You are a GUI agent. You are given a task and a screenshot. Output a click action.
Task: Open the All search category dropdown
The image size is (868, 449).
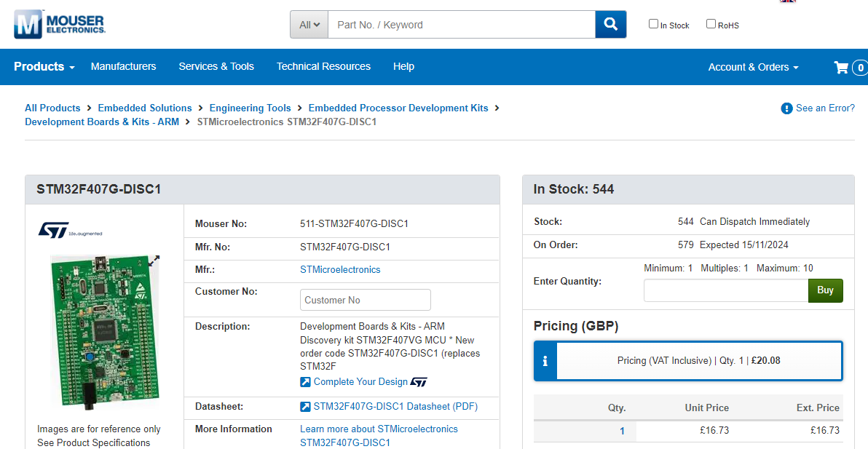tap(309, 24)
